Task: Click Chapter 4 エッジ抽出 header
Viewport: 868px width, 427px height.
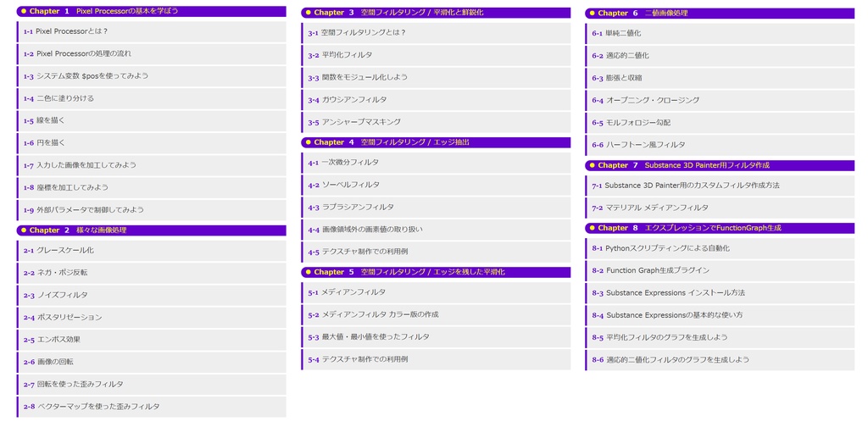Action: (436, 142)
